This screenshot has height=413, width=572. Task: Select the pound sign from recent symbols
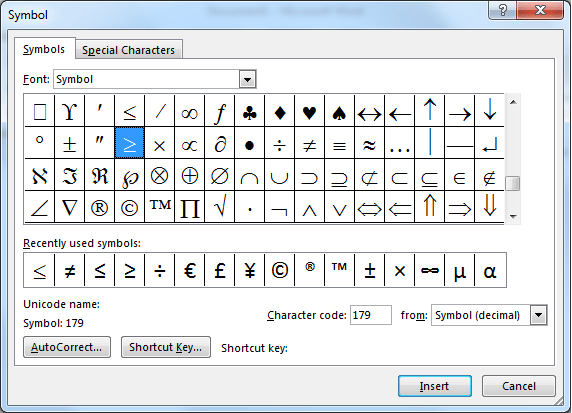click(220, 270)
